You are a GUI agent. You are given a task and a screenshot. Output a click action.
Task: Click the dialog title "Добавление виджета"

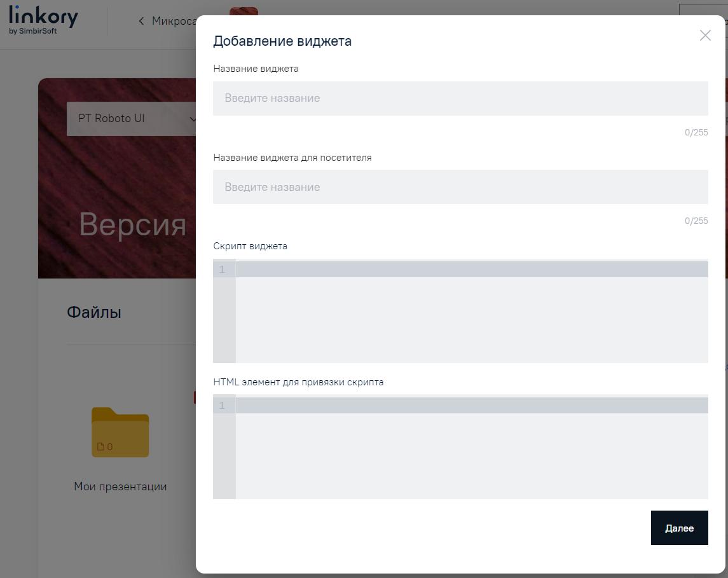283,41
